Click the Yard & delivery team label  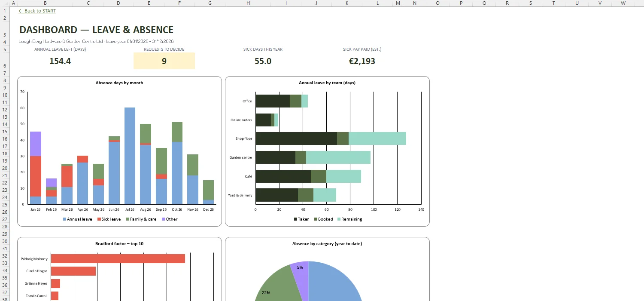pos(240,195)
